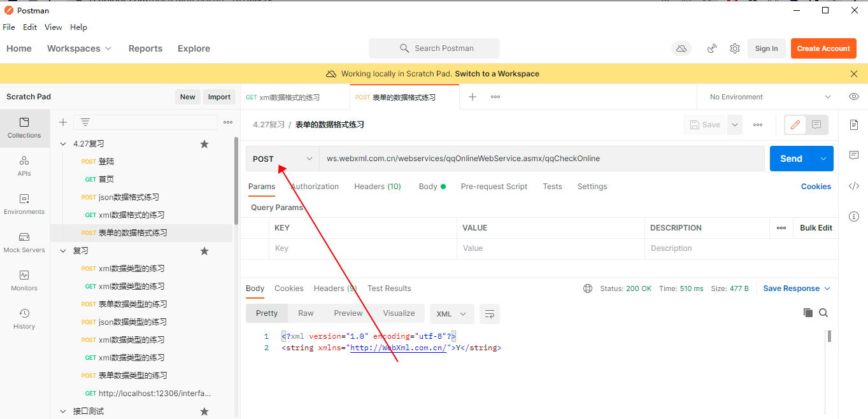
Task: Click the collections filter icon
Action: 85,122
